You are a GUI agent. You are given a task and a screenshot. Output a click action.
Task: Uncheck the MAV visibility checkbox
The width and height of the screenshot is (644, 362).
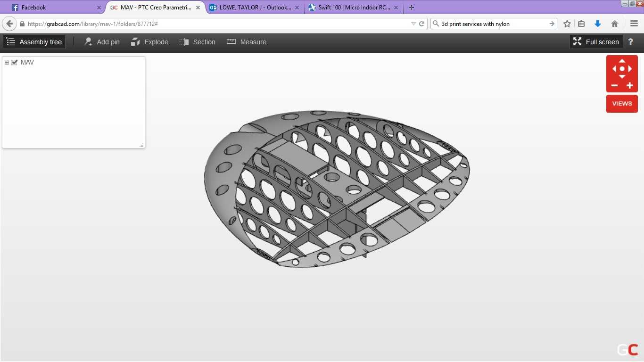click(15, 62)
